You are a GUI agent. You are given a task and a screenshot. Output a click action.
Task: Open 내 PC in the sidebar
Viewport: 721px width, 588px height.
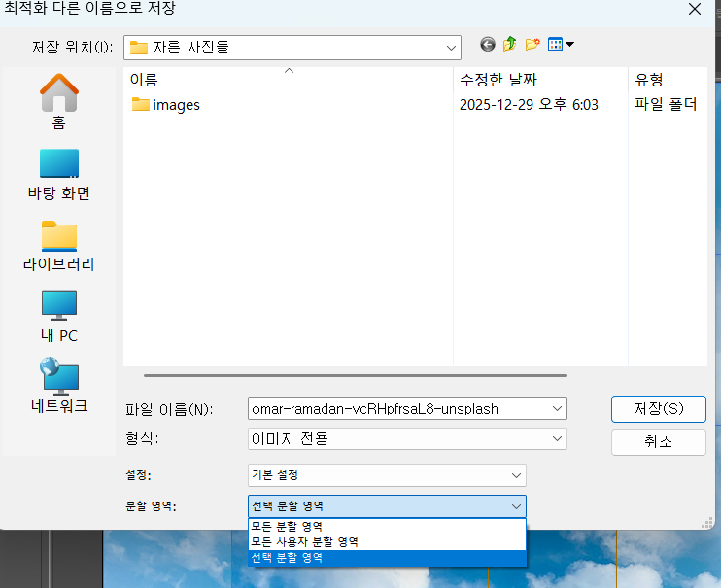click(59, 317)
